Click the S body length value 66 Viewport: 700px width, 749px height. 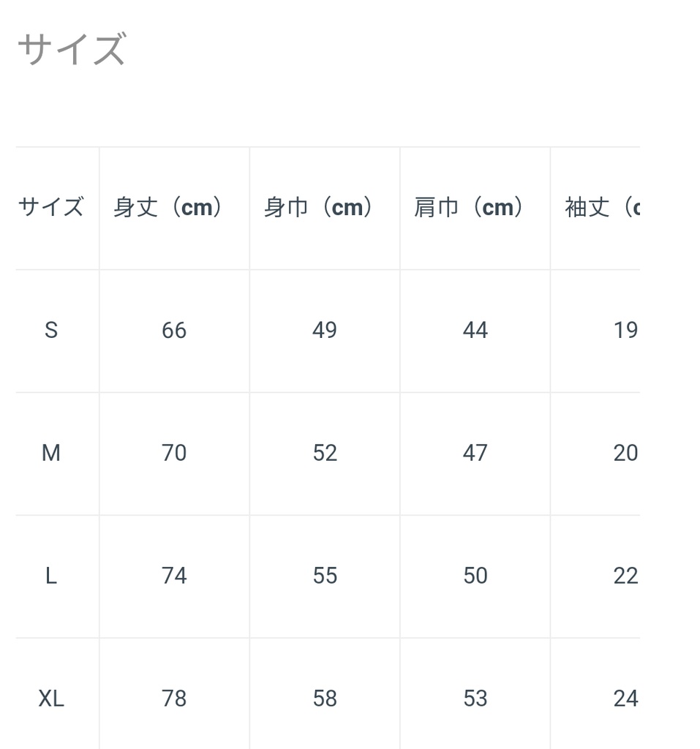click(x=174, y=331)
